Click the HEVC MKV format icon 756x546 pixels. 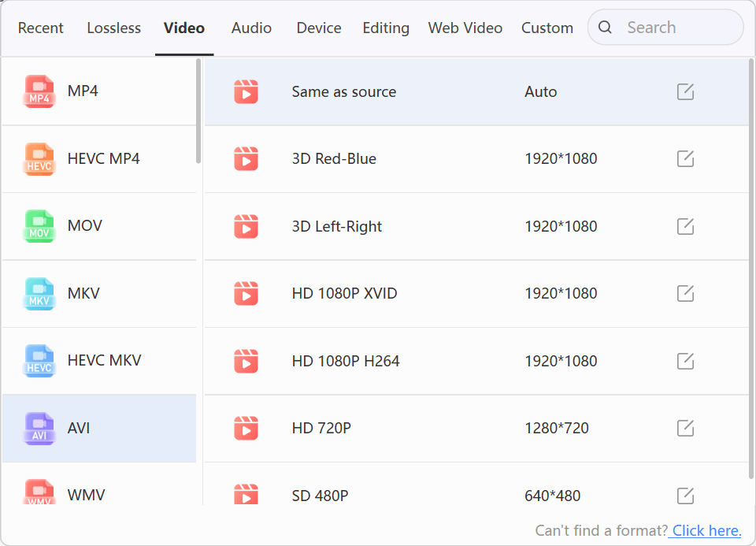39,360
